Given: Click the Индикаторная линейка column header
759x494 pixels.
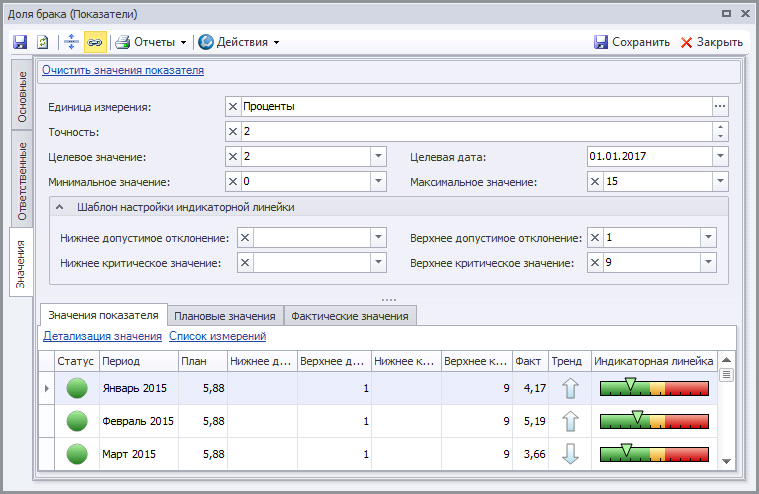Looking at the screenshot, I should (x=654, y=361).
